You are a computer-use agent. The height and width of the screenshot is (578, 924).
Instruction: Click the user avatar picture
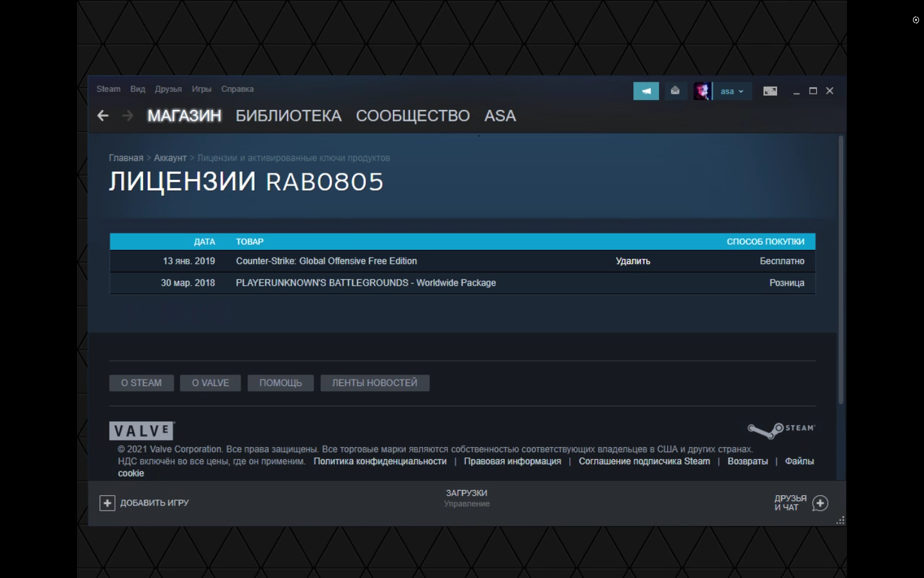point(701,91)
